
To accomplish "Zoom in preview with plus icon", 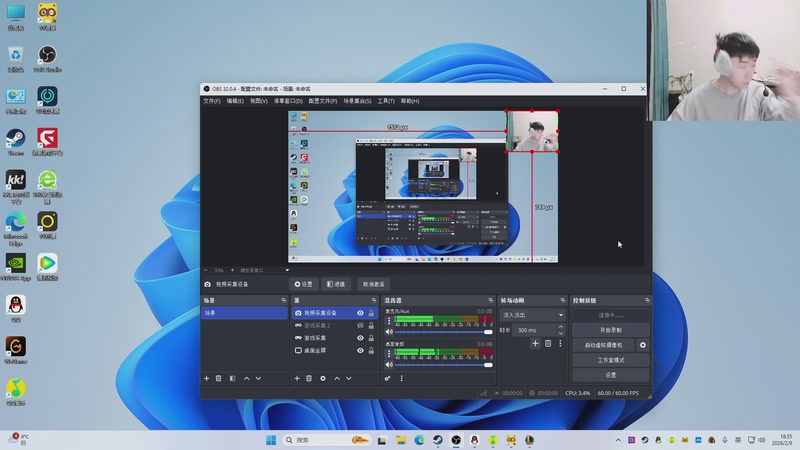I will 232,270.
